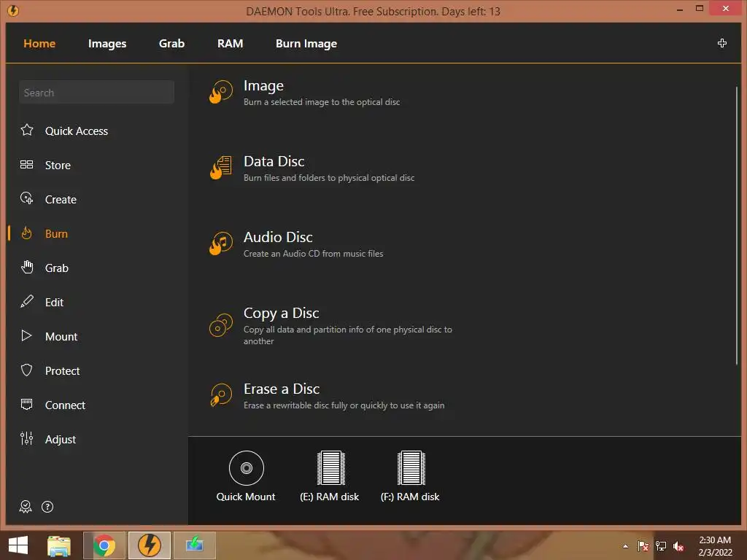This screenshot has height=560, width=747.
Task: Switch to the Images tab
Action: point(107,44)
